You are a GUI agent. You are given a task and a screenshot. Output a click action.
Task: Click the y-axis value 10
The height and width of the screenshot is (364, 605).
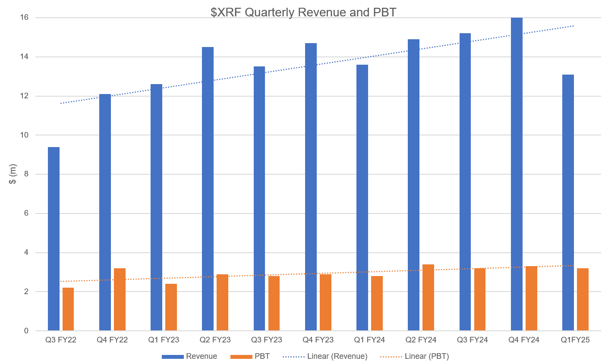pos(24,135)
